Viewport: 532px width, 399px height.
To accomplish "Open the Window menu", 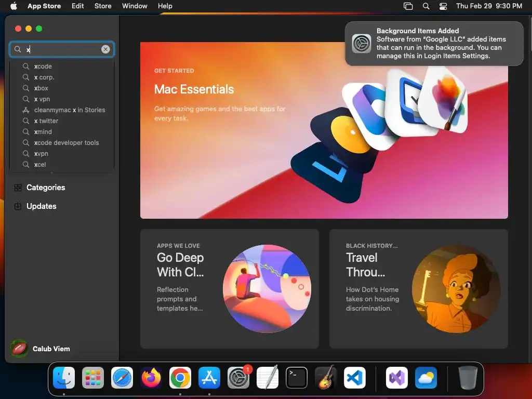I will click(135, 6).
